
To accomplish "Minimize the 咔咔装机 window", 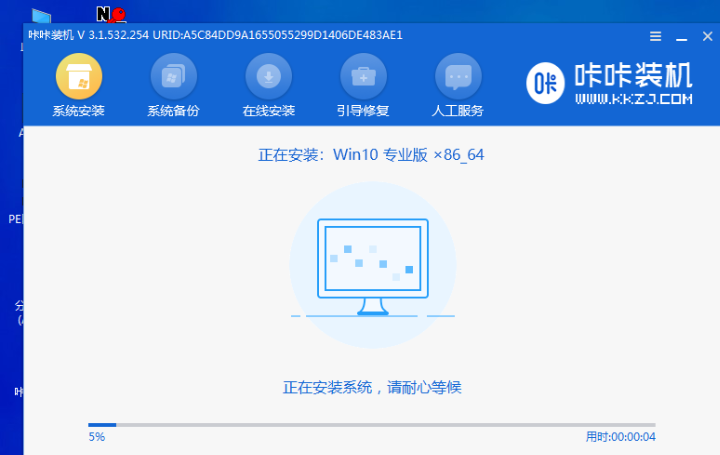I will click(x=681, y=36).
